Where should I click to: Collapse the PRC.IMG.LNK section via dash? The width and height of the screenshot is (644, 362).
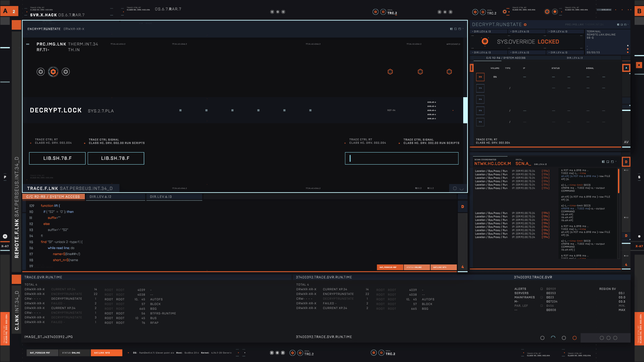click(28, 44)
